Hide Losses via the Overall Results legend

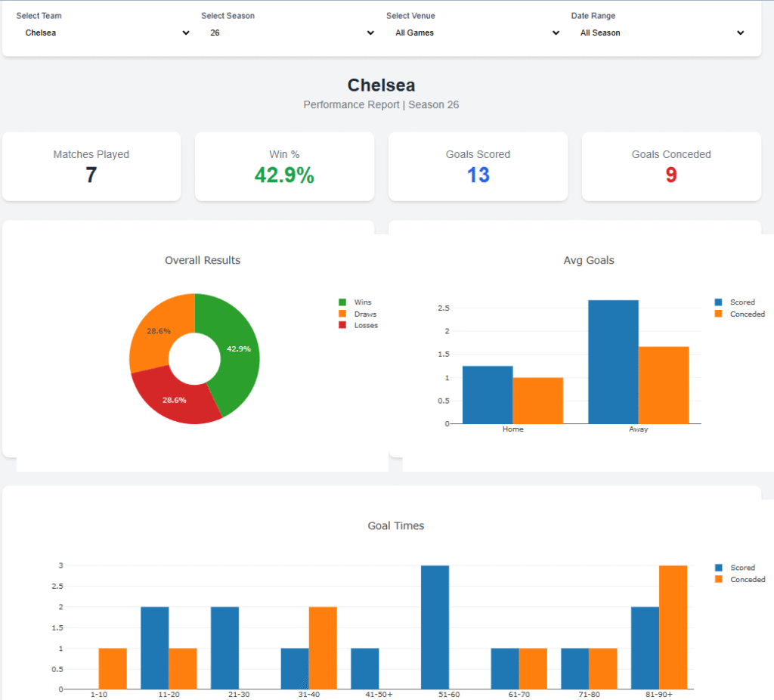point(365,325)
